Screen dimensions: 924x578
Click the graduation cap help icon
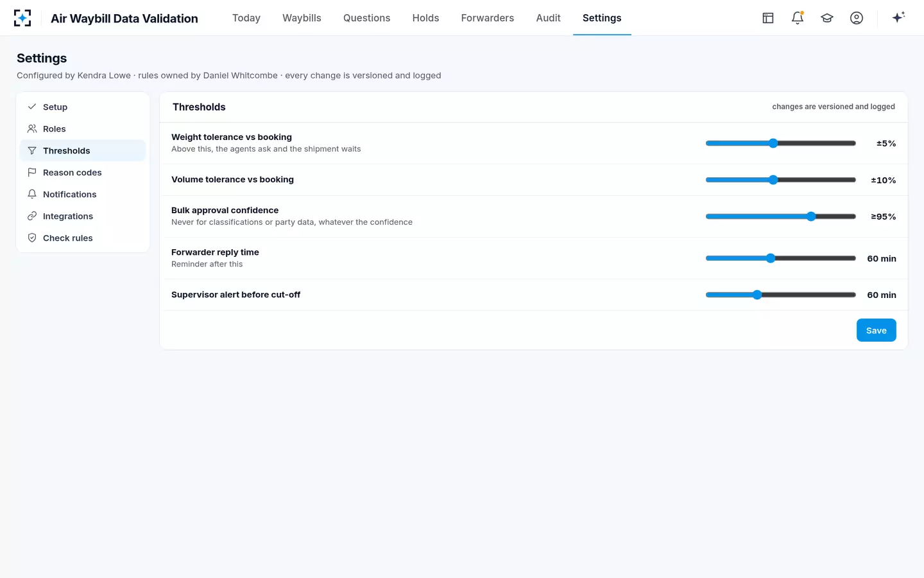click(x=827, y=18)
